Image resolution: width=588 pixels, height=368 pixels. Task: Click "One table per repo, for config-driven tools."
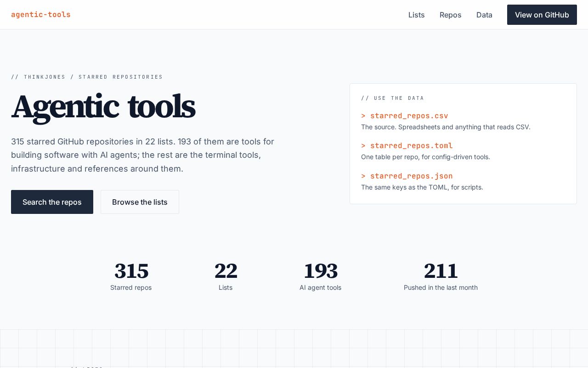[425, 157]
